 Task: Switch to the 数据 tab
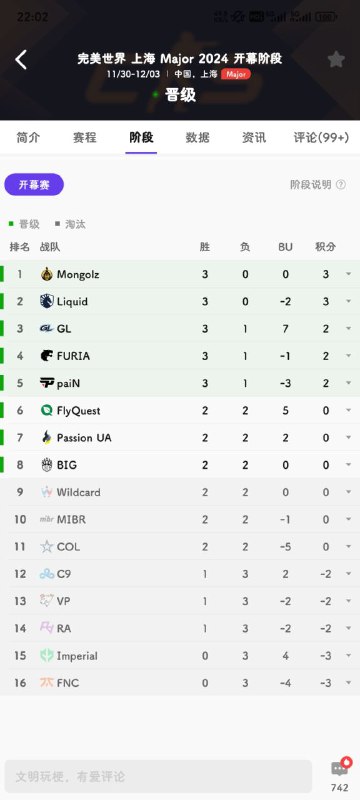click(x=197, y=137)
